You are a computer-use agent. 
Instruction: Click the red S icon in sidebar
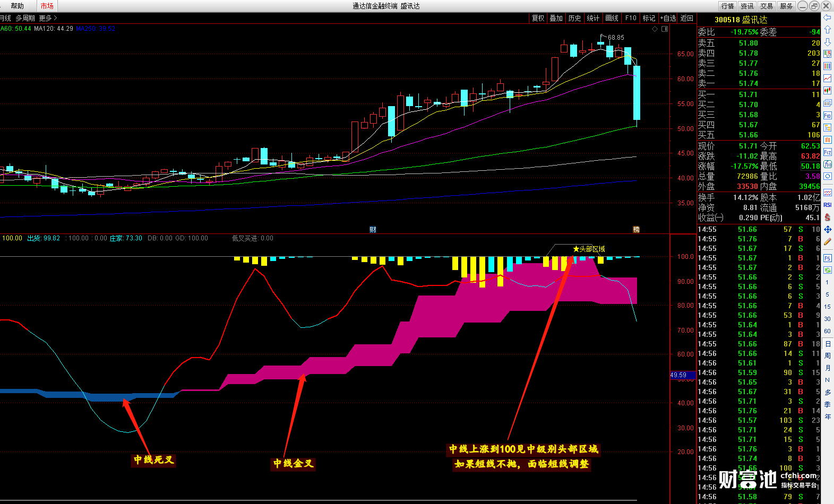click(827, 217)
